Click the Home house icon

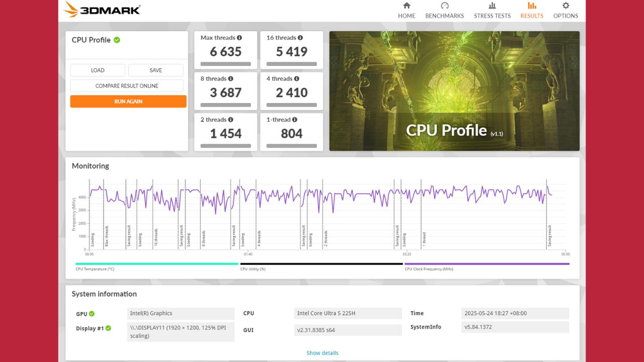pyautogui.click(x=407, y=6)
